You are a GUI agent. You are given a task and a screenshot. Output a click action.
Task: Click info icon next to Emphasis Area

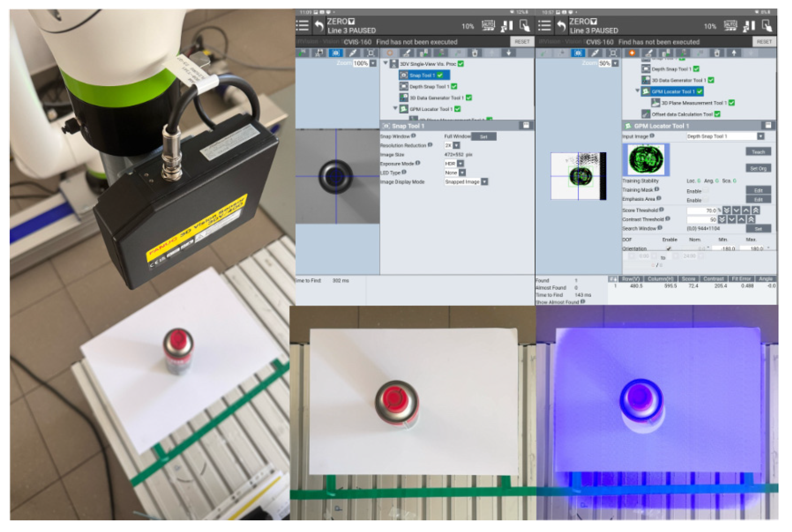pos(659,198)
